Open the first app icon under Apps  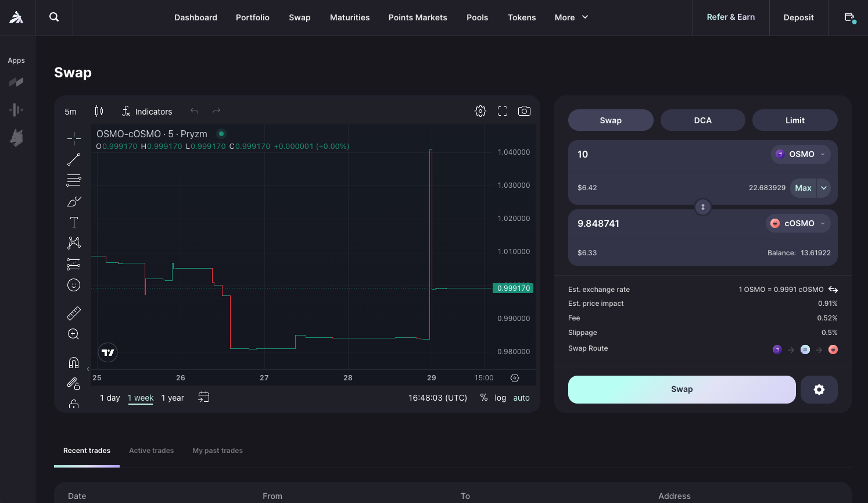[x=16, y=82]
